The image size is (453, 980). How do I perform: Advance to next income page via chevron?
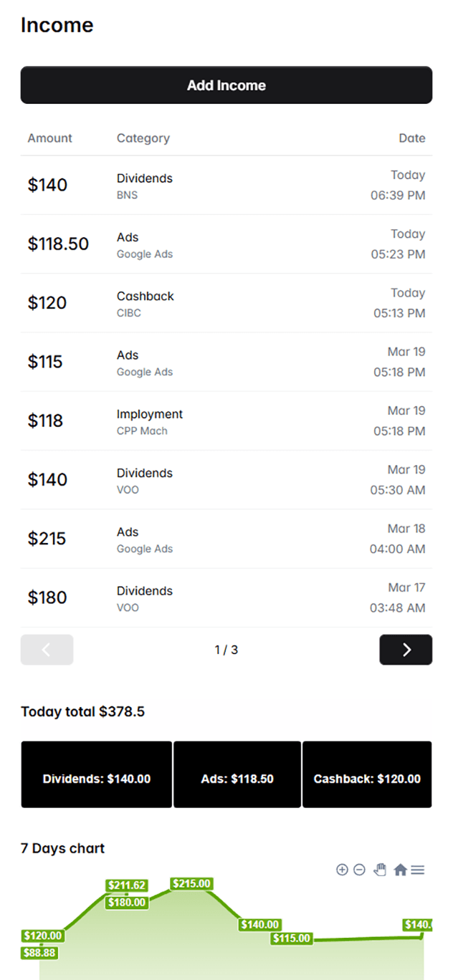click(406, 650)
